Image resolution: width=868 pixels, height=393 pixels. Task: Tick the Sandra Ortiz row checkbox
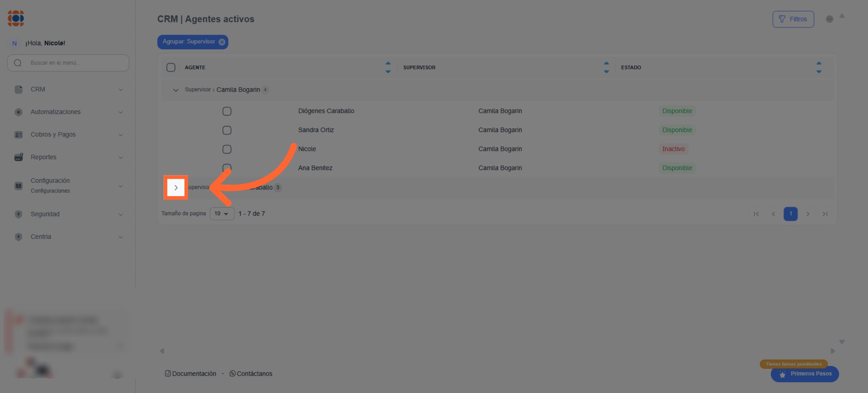pyautogui.click(x=227, y=130)
